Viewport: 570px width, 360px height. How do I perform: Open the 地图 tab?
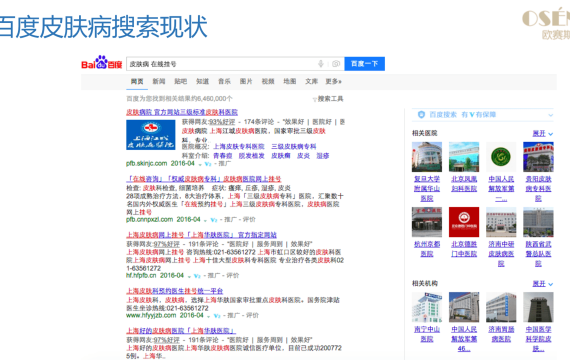click(x=290, y=81)
